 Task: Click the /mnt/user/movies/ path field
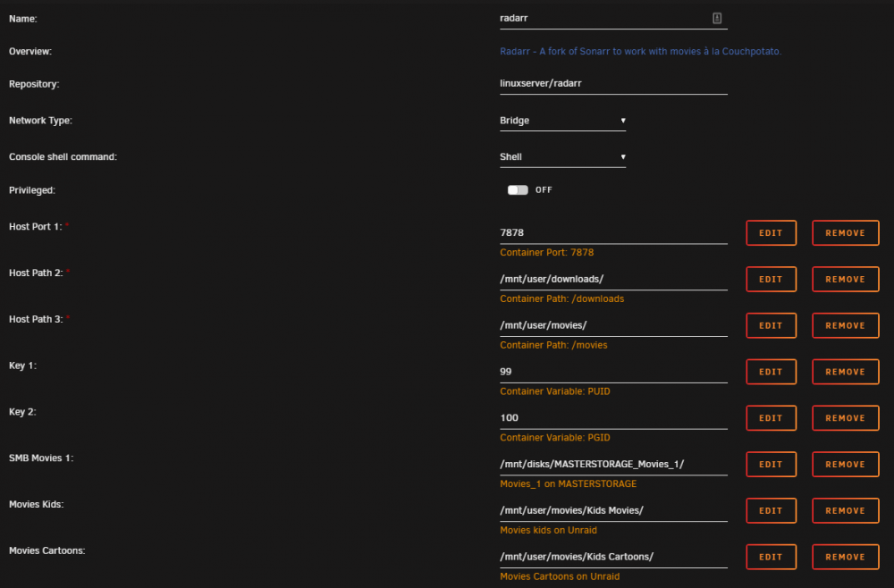tap(613, 325)
